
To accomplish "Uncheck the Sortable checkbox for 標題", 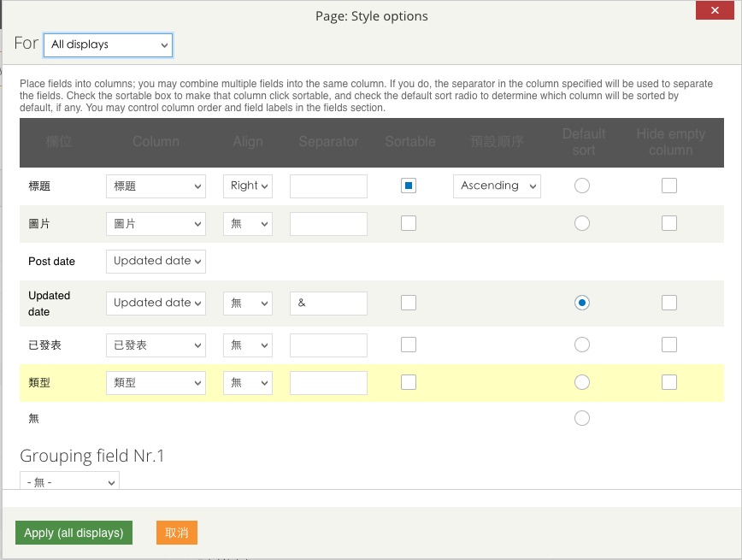I will tap(409, 186).
